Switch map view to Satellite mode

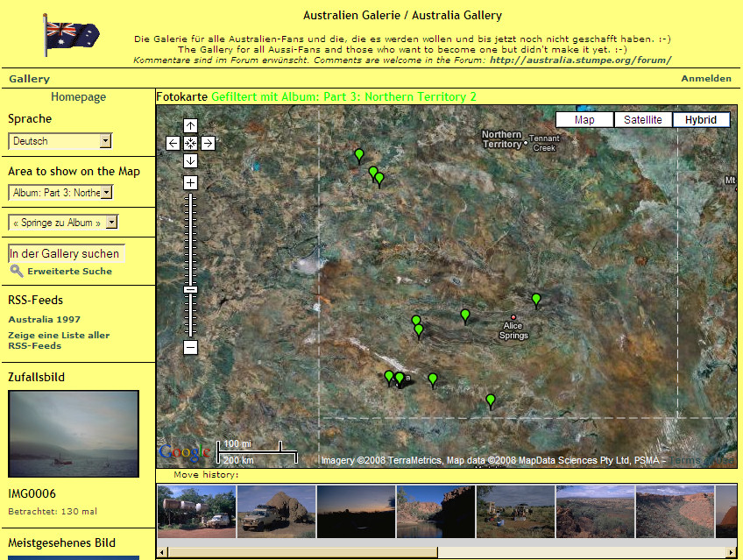(x=642, y=120)
